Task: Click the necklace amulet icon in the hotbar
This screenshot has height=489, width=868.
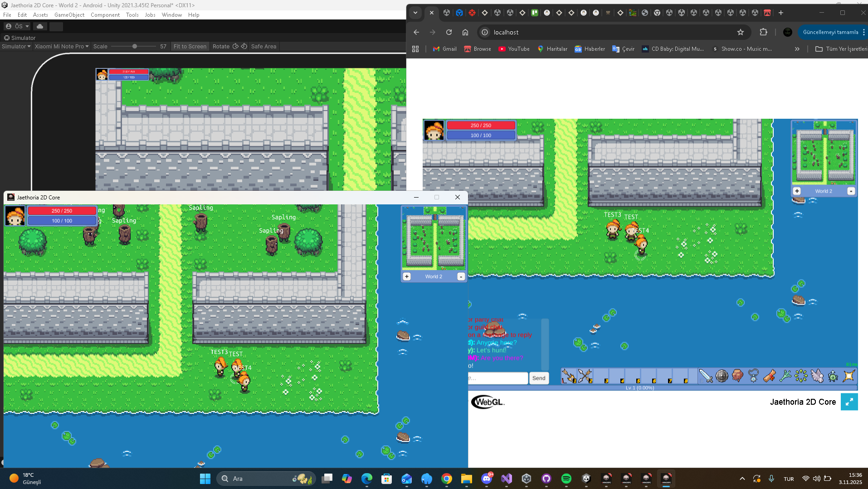Action: coord(753,376)
